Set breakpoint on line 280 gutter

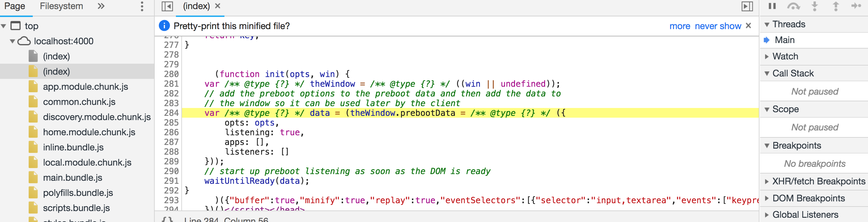click(x=171, y=74)
